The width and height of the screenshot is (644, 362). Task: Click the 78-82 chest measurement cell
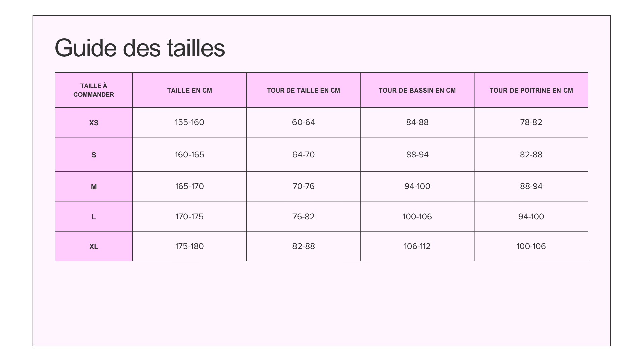point(531,122)
